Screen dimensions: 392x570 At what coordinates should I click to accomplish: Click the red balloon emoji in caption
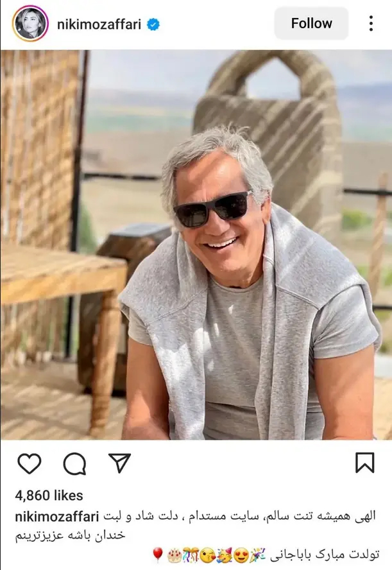coord(157,554)
